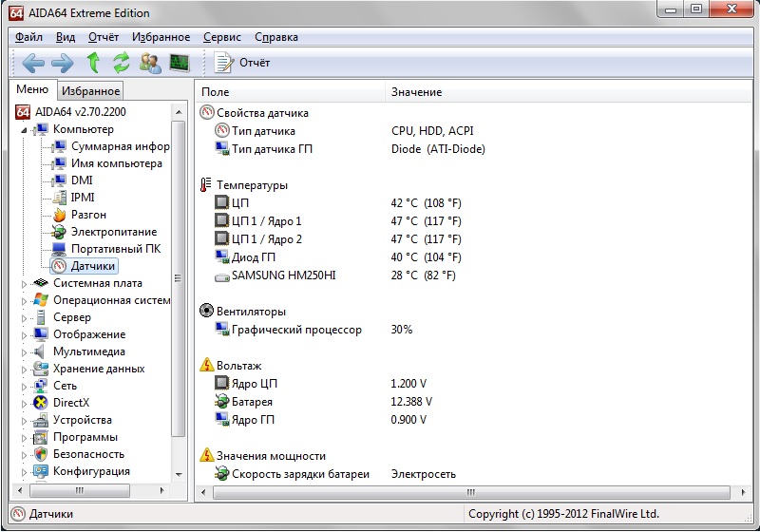Go up one level with green arrow
760x532 pixels.
click(x=93, y=63)
